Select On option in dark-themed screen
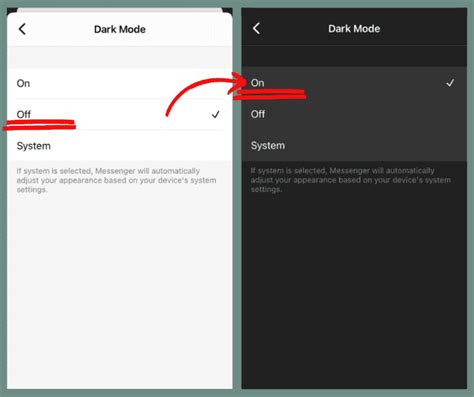Viewport: 474px width, 397px height. coord(354,83)
